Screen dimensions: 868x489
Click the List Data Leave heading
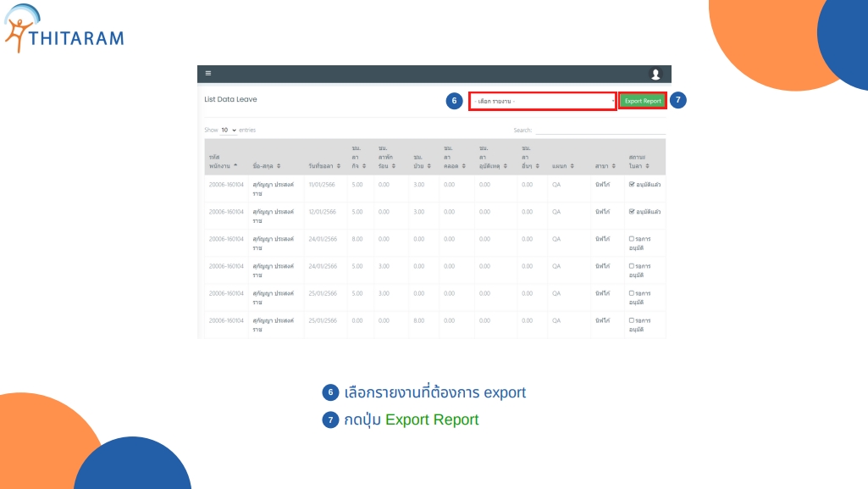pos(230,99)
